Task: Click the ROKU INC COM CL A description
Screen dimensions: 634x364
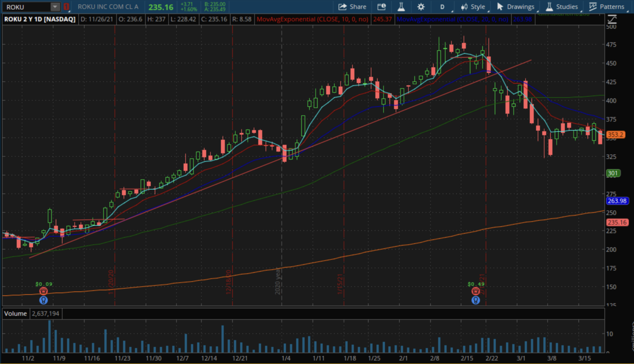Action: tap(108, 6)
